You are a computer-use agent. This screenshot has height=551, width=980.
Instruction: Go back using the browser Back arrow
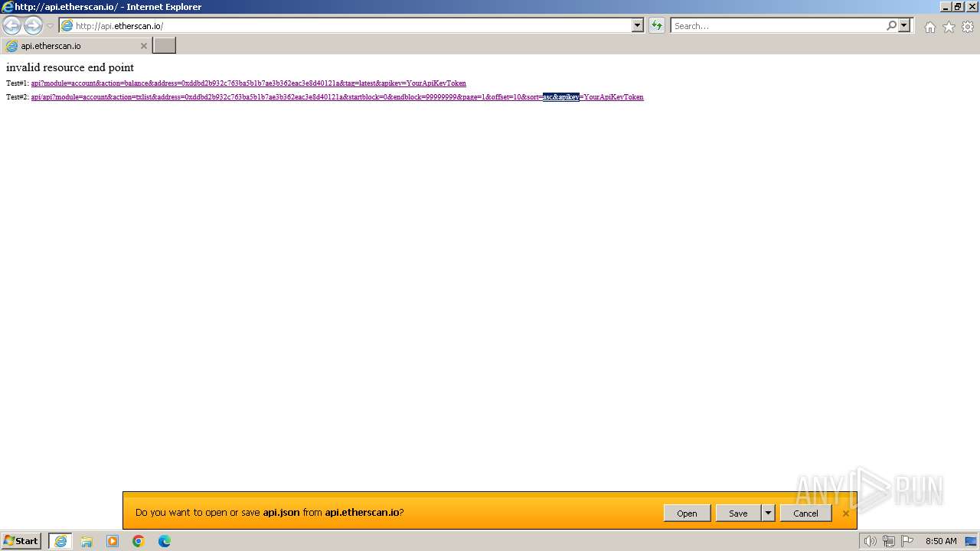(x=11, y=25)
